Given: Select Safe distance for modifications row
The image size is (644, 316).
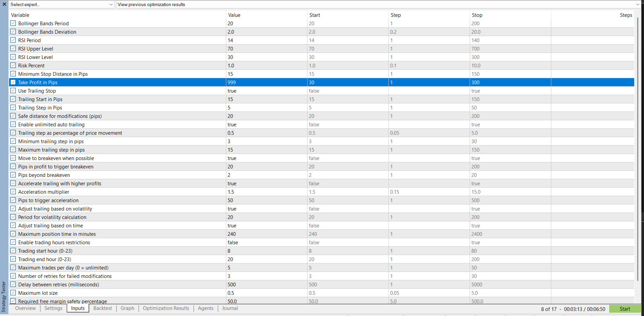Looking at the screenshot, I should click(322, 116).
